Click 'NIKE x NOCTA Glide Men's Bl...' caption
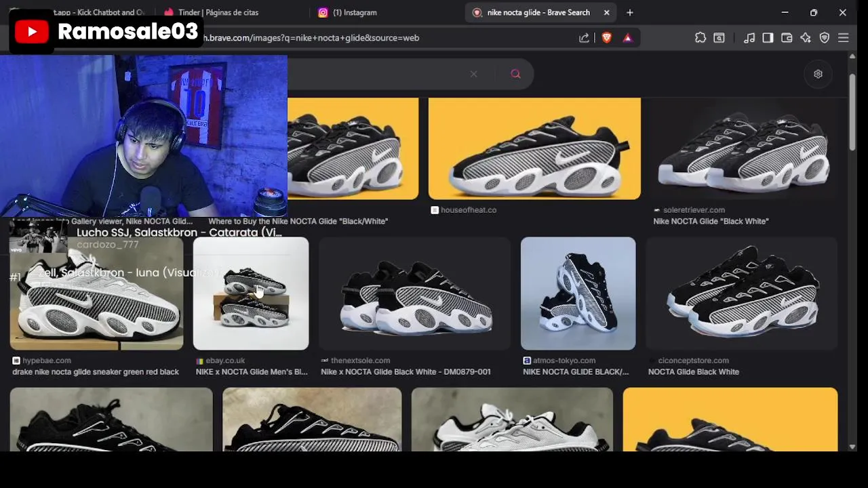 coord(252,372)
